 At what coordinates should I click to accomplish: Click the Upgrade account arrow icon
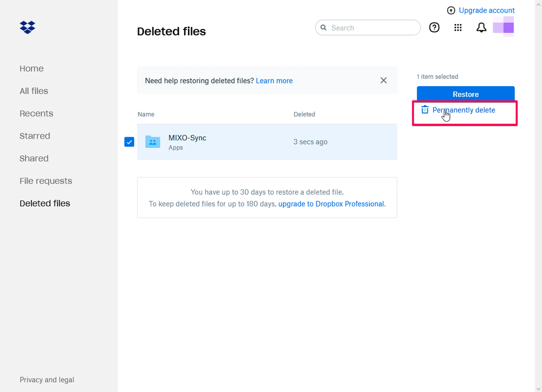pos(451,11)
